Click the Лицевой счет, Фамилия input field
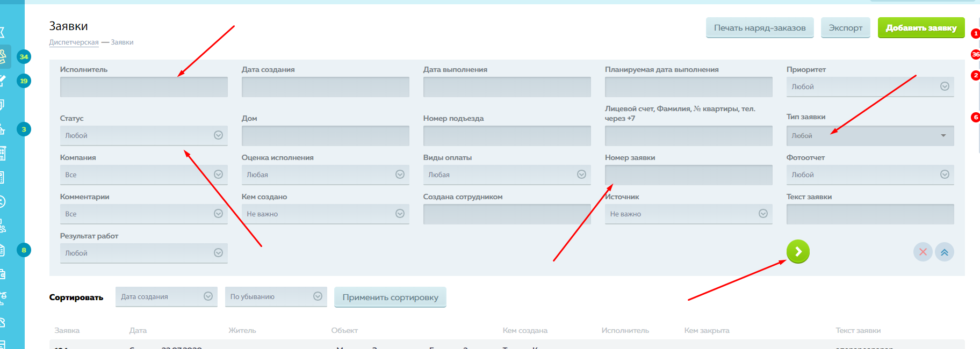Image resolution: width=980 pixels, height=349 pixels. point(688,136)
